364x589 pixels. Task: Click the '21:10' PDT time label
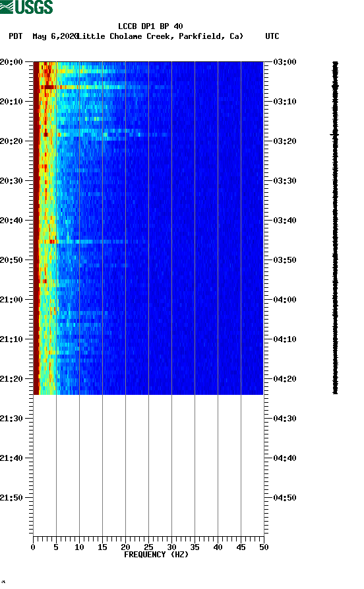(x=11, y=339)
